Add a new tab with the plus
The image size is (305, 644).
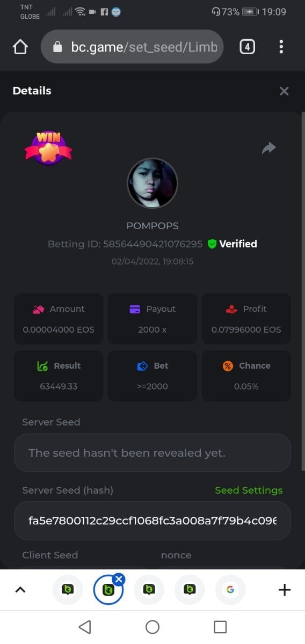285,590
